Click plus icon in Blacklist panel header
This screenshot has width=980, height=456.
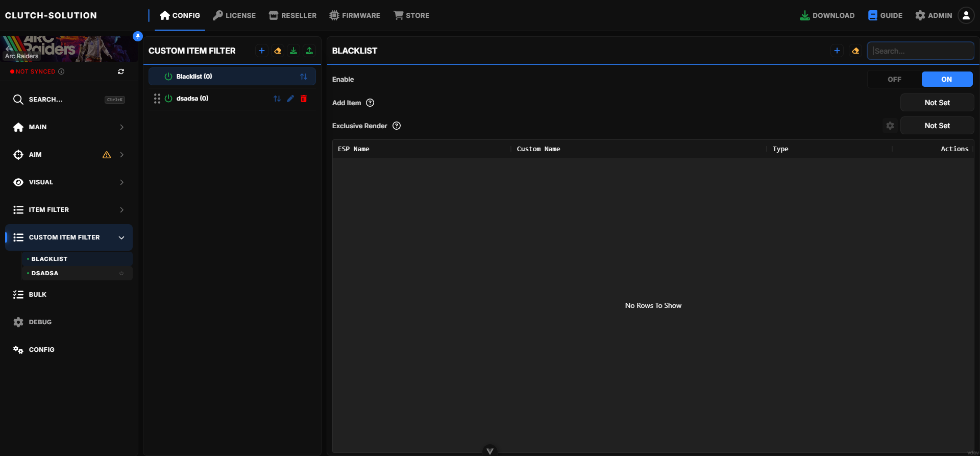837,51
